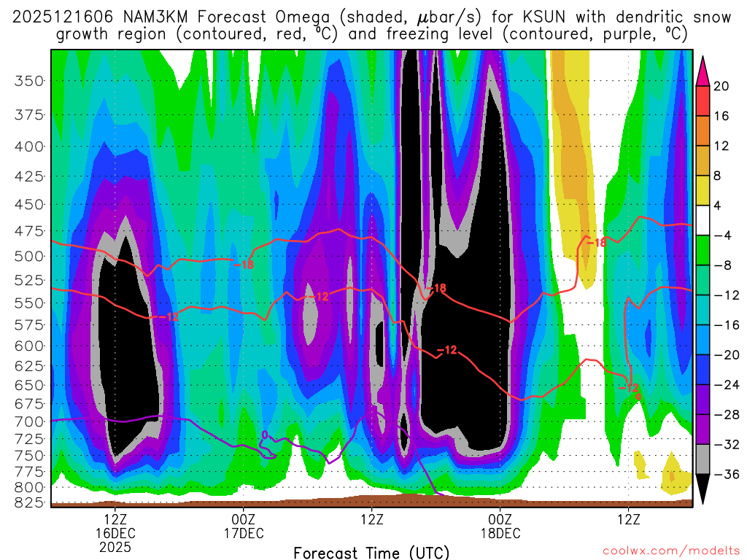Select the 425 pressure level label
The width and height of the screenshot is (747, 560).
point(29,176)
